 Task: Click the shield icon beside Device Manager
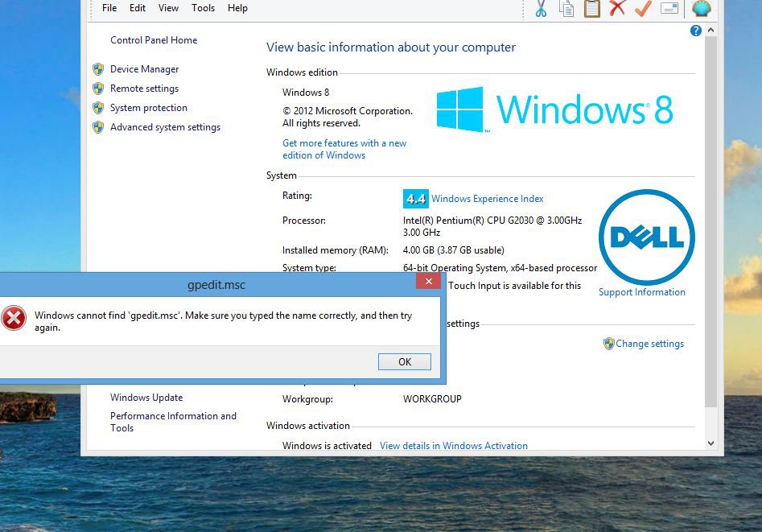tap(98, 69)
